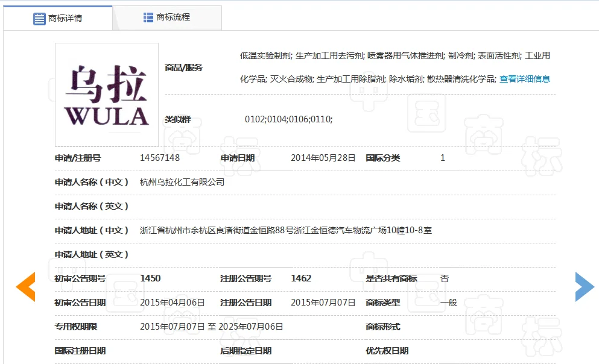Select goods text 散热器清洗化学品
The height and width of the screenshot is (364, 599).
point(461,79)
